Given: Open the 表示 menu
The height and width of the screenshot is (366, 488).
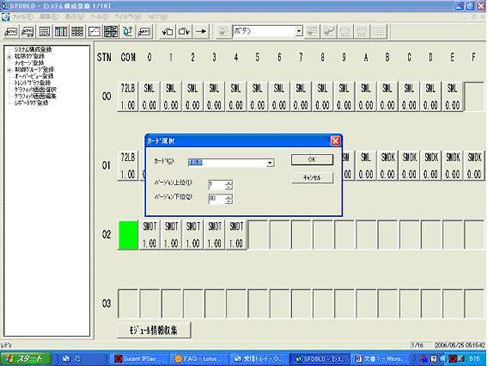Looking at the screenshot, I should (74, 17).
